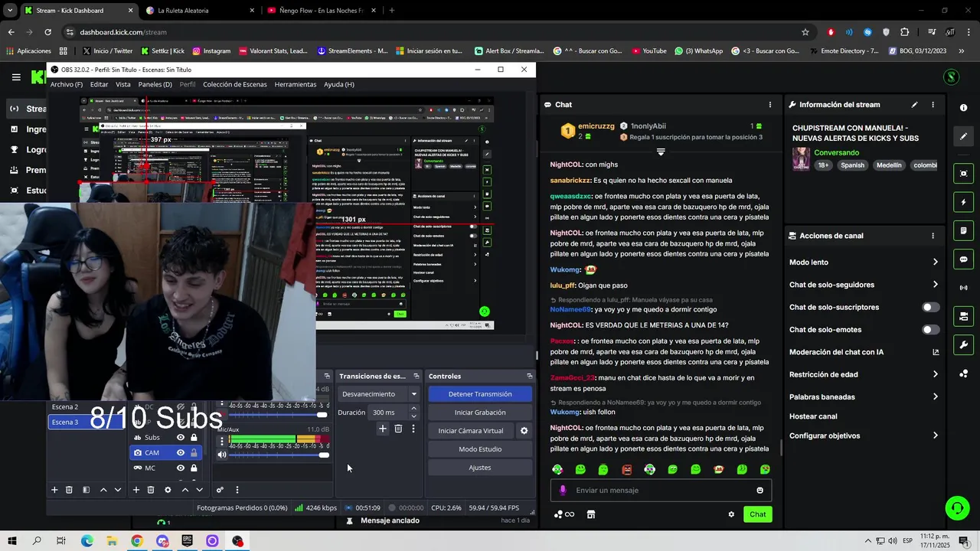Switch to La Ruleta Aleatoria browser tab
The height and width of the screenshot is (551, 980).
tap(199, 11)
